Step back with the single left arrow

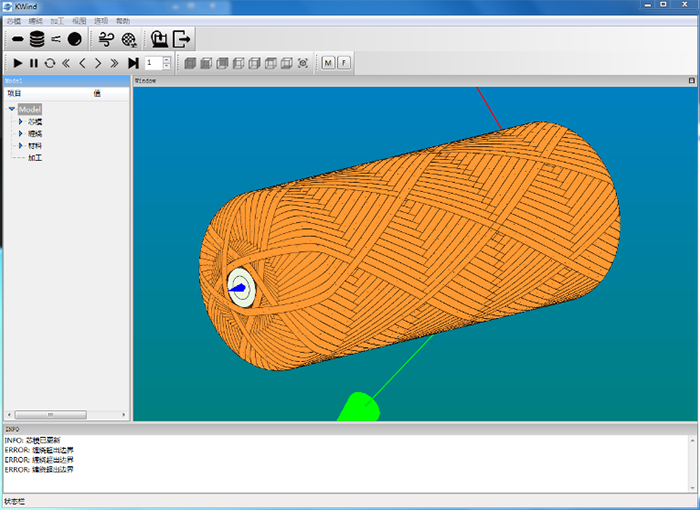pyautogui.click(x=82, y=63)
